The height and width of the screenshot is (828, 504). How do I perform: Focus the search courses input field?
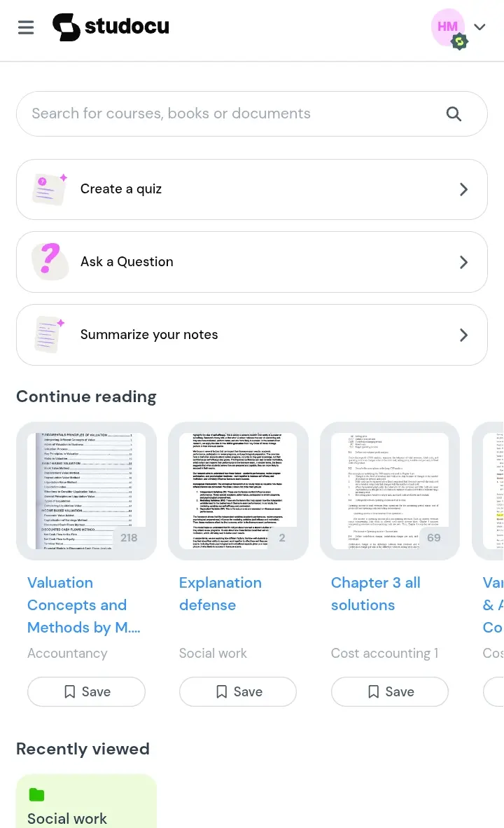coord(252,113)
